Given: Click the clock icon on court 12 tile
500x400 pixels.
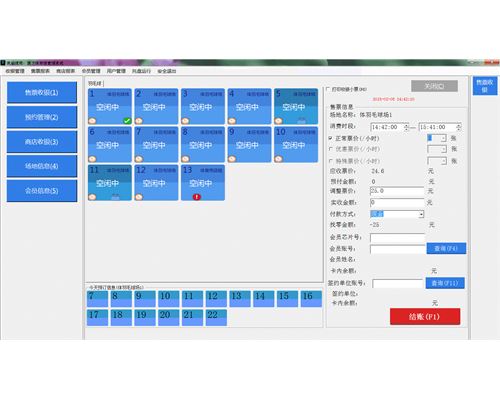Looking at the screenshot, I should pos(139,197).
